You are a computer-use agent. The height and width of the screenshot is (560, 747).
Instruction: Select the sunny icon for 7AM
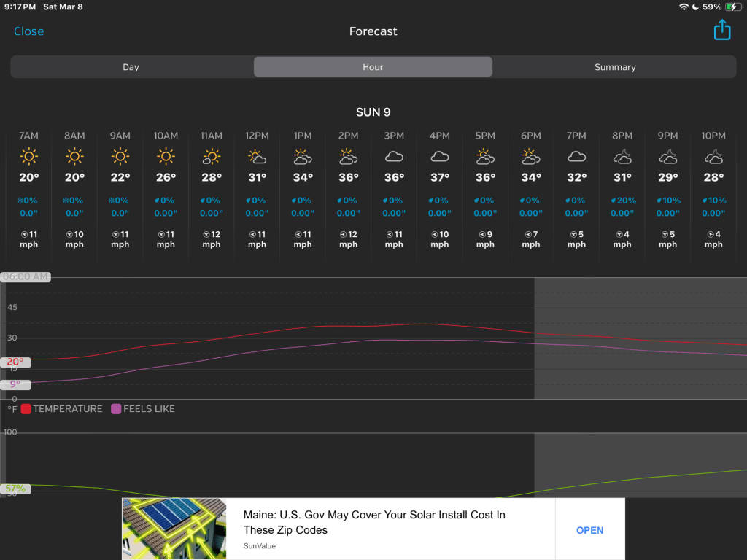[x=29, y=156]
